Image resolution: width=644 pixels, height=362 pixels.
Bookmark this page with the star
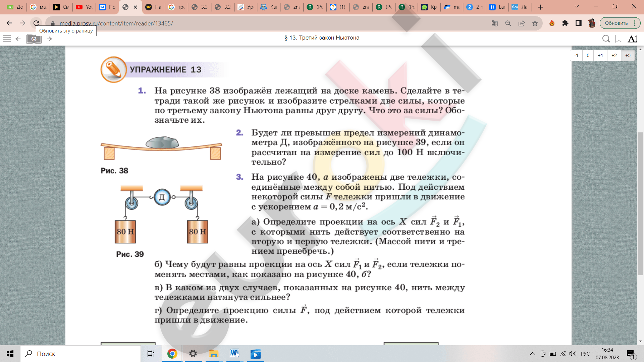(535, 23)
